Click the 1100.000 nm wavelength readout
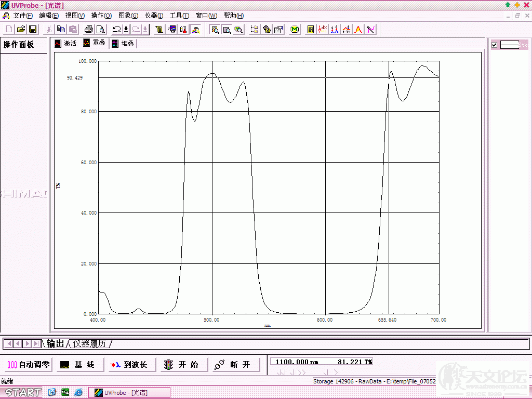This screenshot has height=399, width=532. point(297,362)
